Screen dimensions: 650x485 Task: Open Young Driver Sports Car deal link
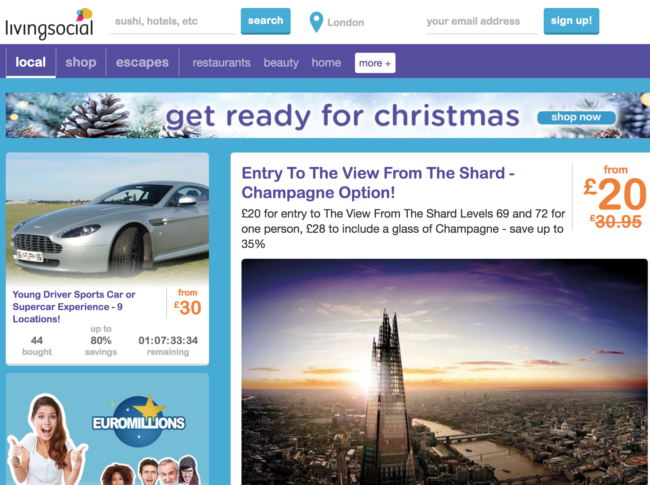click(x=74, y=307)
